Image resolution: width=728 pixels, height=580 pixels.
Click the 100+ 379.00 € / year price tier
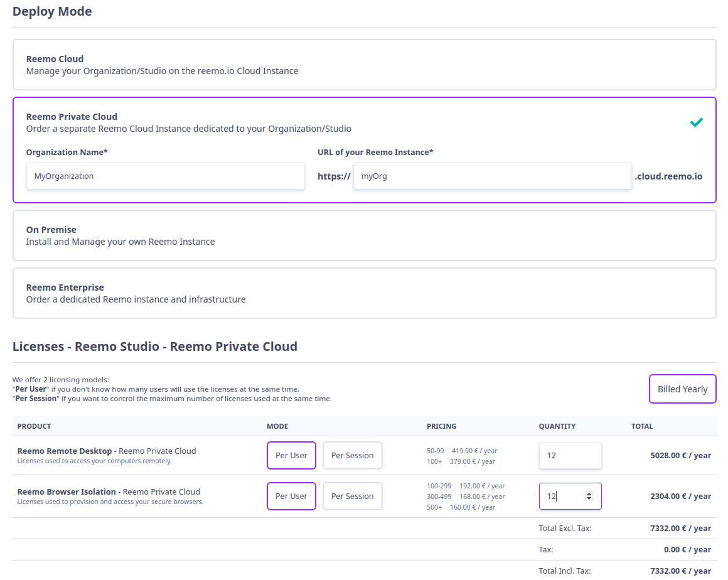(x=461, y=461)
